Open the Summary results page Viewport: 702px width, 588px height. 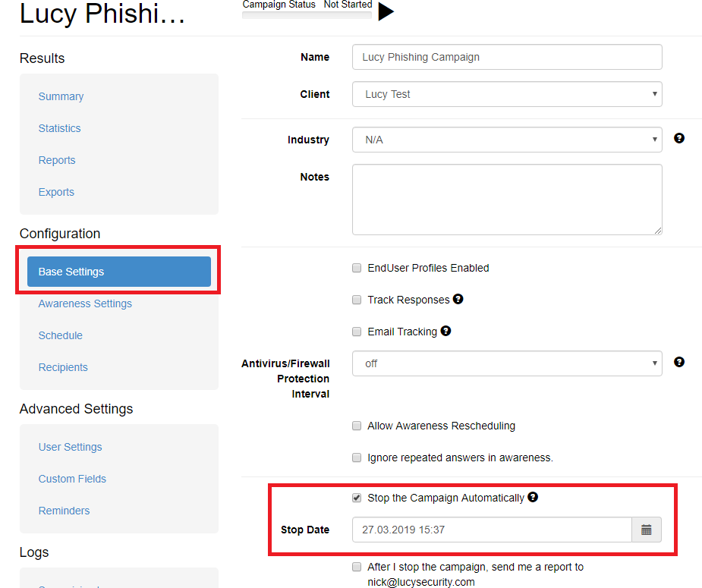tap(61, 96)
